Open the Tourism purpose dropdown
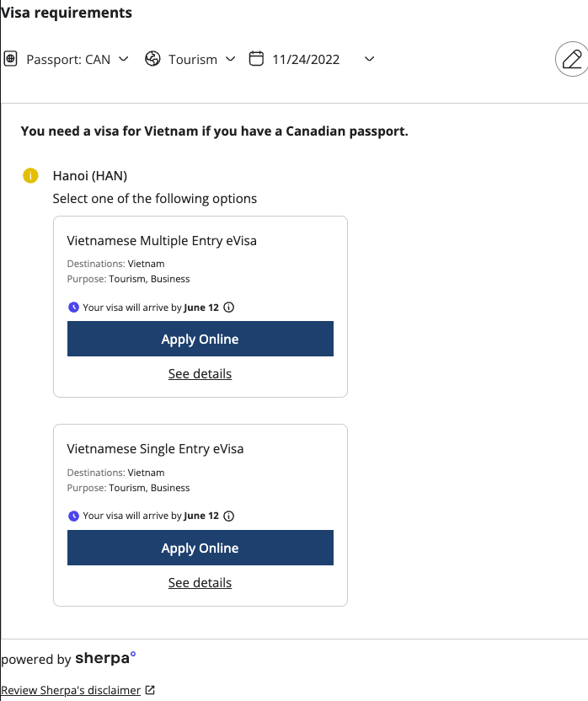Viewport: 588px width, 701px height. pyautogui.click(x=230, y=59)
